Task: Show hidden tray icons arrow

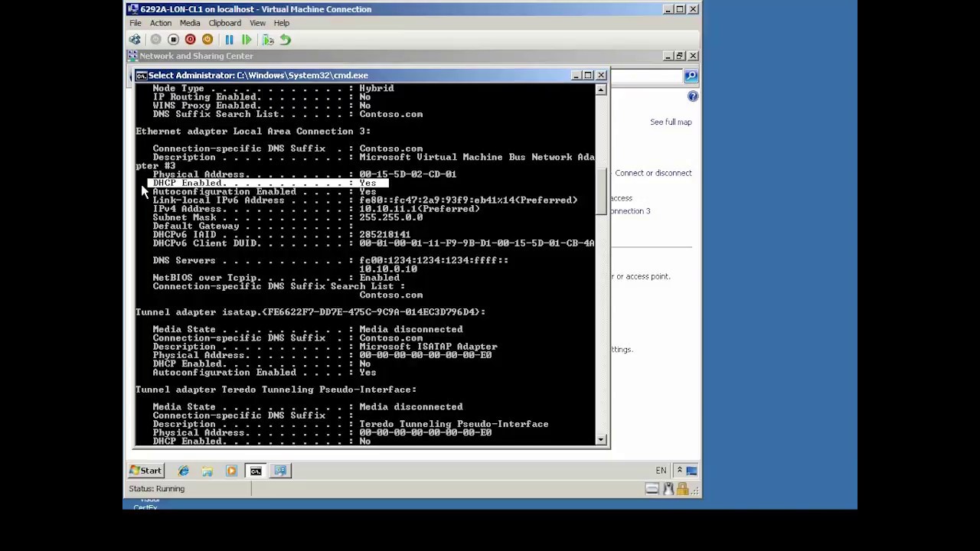Action: (x=679, y=471)
